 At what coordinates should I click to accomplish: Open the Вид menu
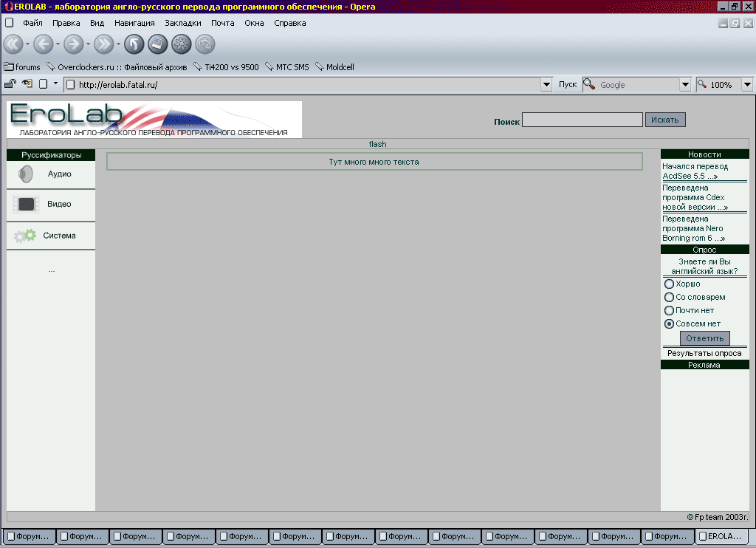[x=97, y=23]
